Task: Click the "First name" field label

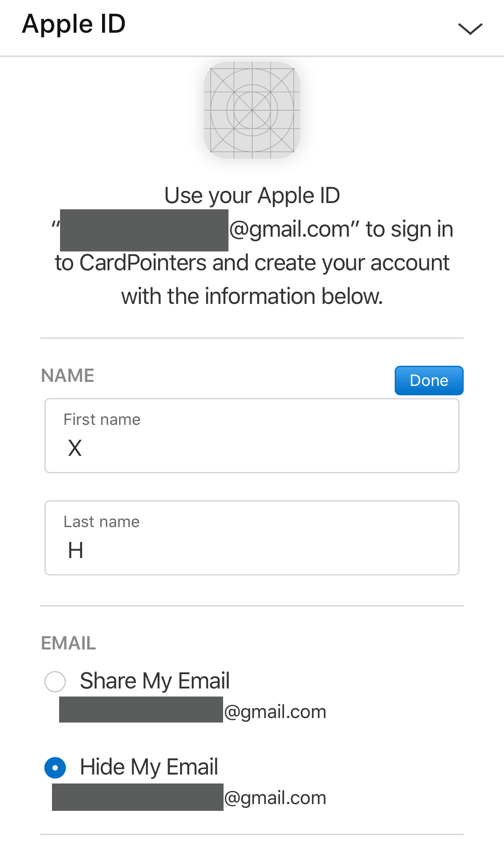Action: click(102, 420)
